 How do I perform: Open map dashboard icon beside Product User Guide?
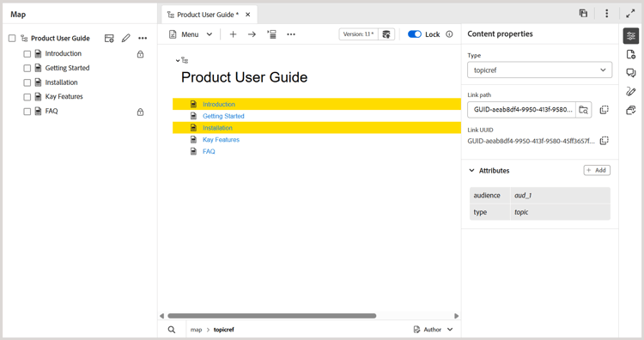pyautogui.click(x=109, y=38)
